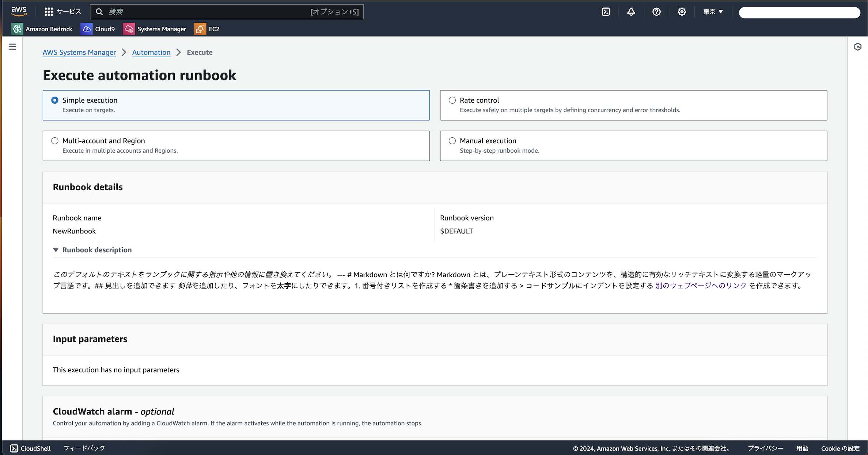Image resolution: width=868 pixels, height=455 pixels.
Task: Open the 東京 region selector
Action: click(712, 12)
